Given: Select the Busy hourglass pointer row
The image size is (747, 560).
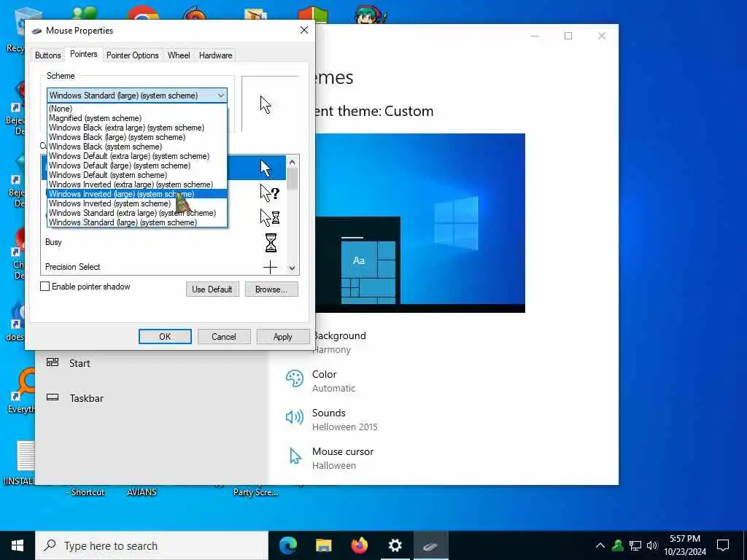Looking at the screenshot, I should (163, 242).
